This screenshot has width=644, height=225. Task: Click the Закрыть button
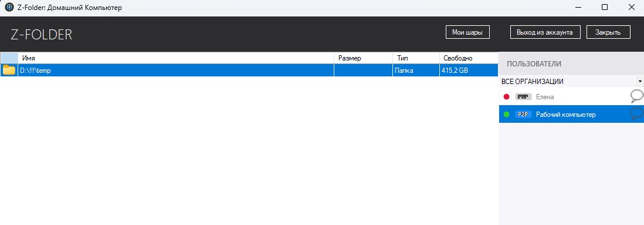[608, 32]
